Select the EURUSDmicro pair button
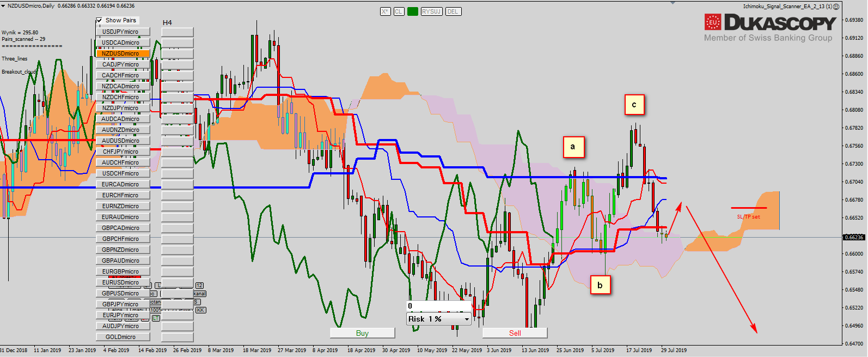 click(x=120, y=282)
